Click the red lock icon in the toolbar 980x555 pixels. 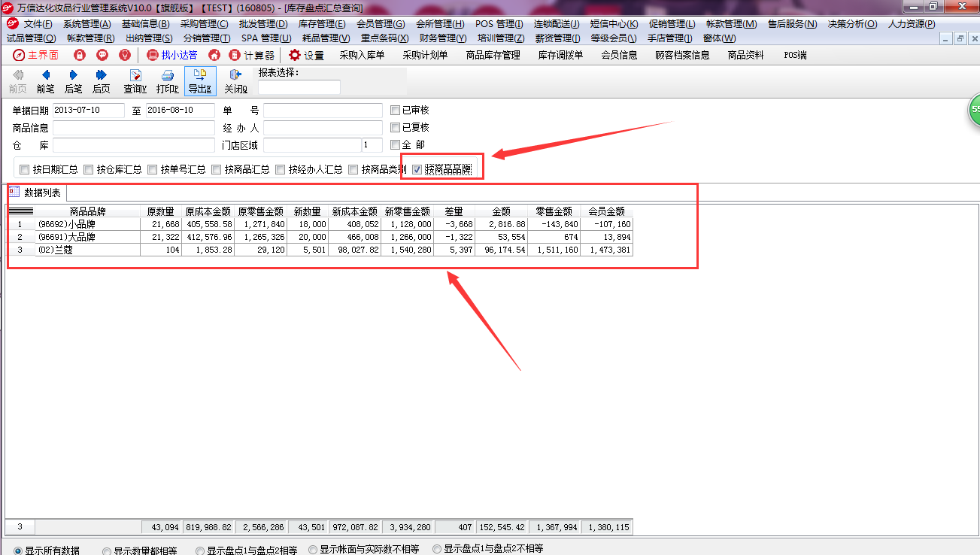(x=80, y=55)
